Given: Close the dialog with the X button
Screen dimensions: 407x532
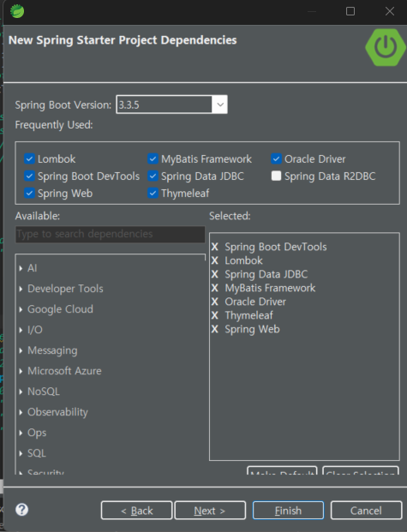Looking at the screenshot, I should click(x=390, y=11).
